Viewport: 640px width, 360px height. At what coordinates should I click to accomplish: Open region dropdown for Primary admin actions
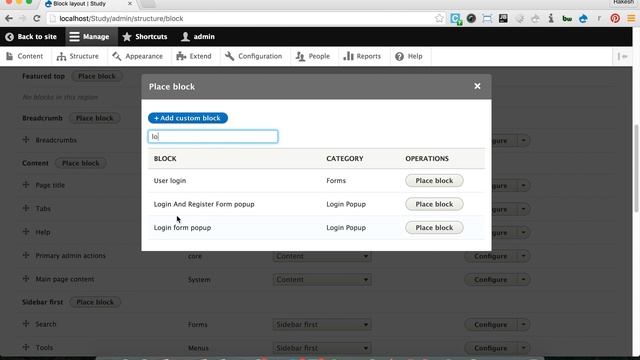[322, 256]
